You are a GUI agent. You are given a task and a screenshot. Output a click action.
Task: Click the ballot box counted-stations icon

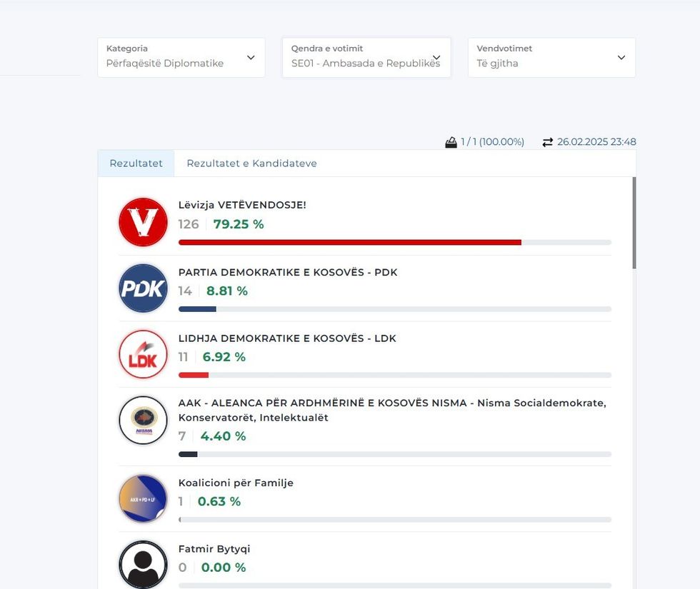(x=451, y=142)
